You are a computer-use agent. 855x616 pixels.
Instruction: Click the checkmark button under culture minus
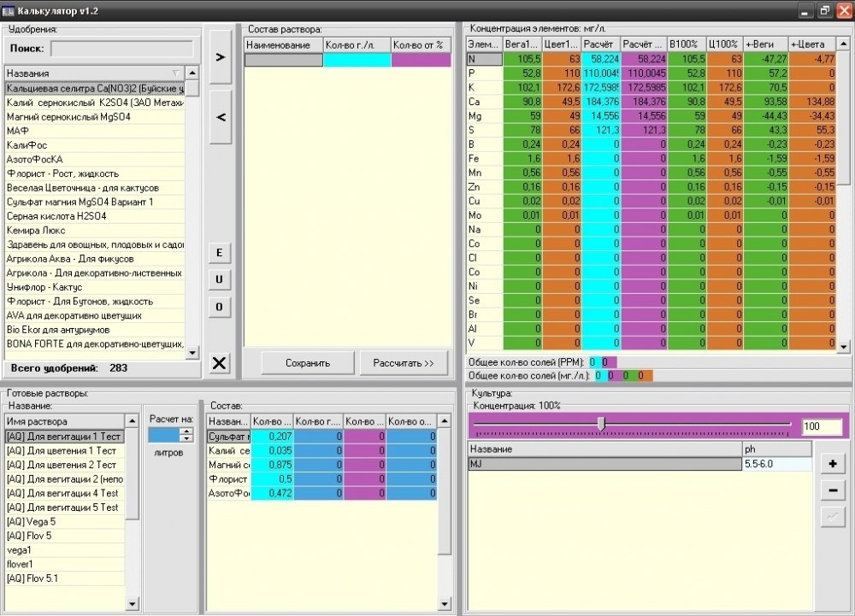click(833, 517)
